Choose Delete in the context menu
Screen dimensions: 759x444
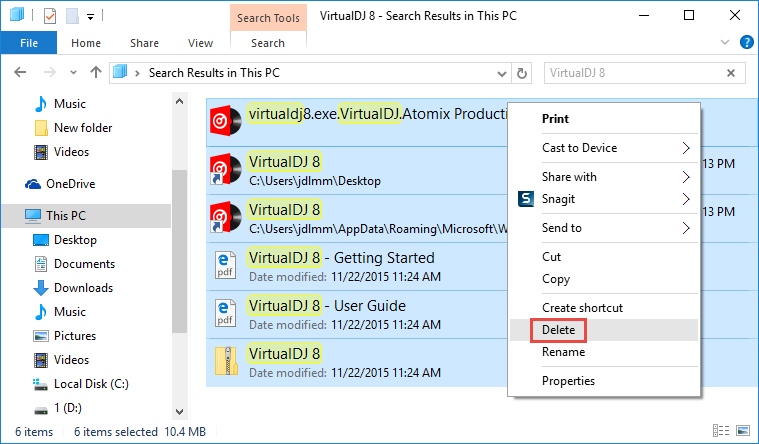click(604, 330)
